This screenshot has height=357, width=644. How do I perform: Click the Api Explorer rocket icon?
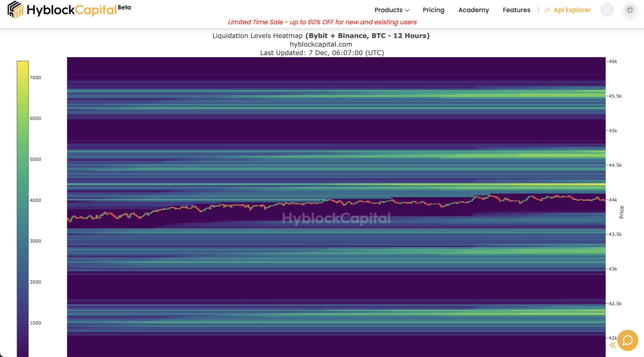point(547,10)
